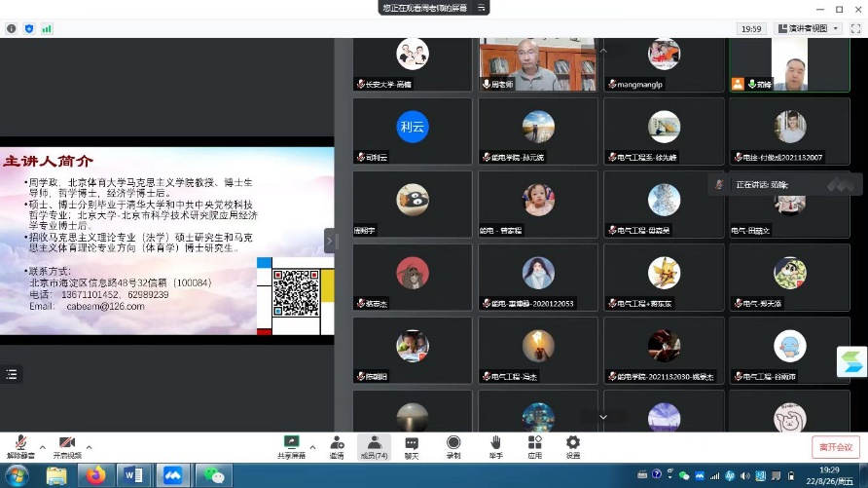The width and height of the screenshot is (868, 488).
Task: Start recording with the Record icon
Action: (453, 445)
